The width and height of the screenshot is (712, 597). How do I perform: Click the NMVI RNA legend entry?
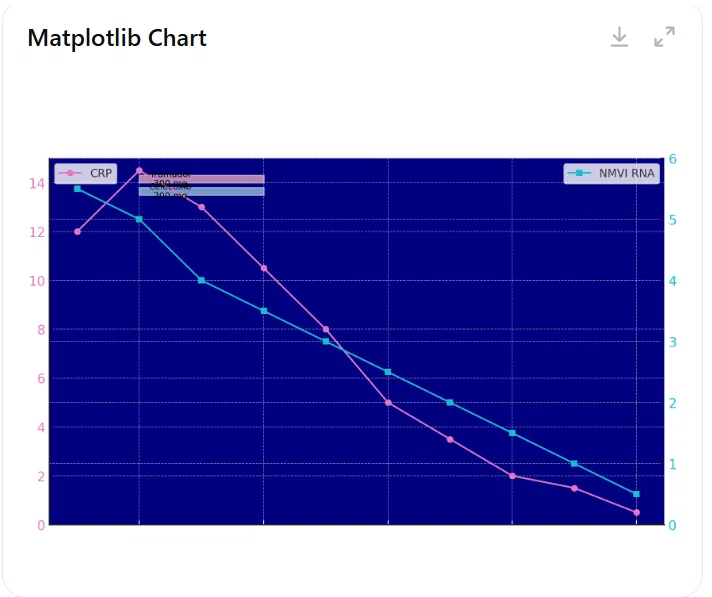[x=611, y=173]
